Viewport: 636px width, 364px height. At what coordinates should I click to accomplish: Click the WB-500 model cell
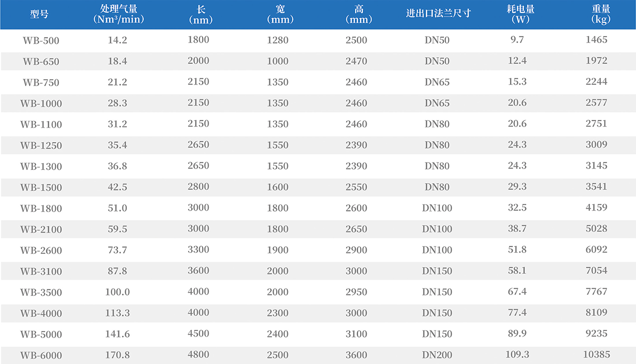click(41, 41)
